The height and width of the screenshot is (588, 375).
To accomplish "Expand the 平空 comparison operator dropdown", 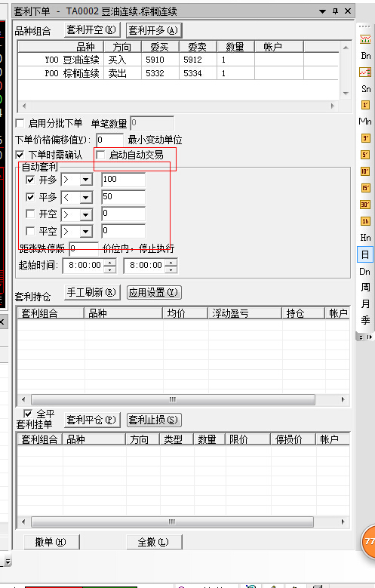I will click(x=86, y=231).
